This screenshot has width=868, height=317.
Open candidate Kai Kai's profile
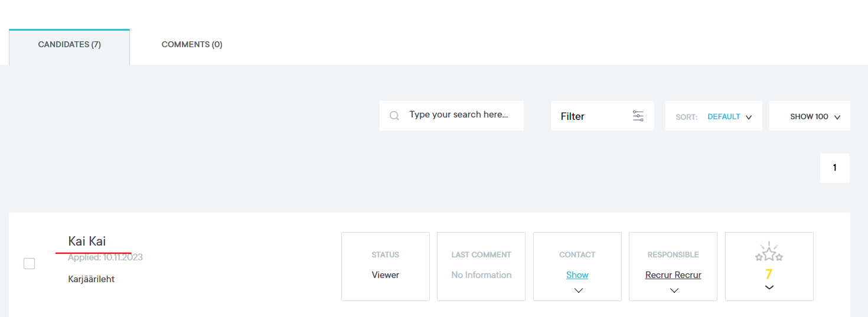(87, 241)
